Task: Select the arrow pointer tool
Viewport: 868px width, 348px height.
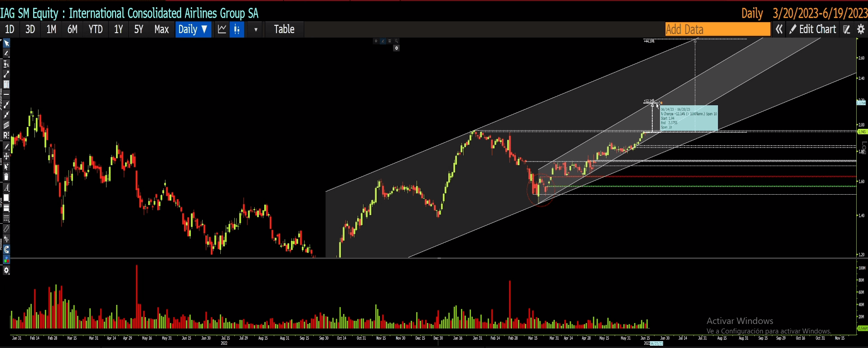Action: pos(6,44)
